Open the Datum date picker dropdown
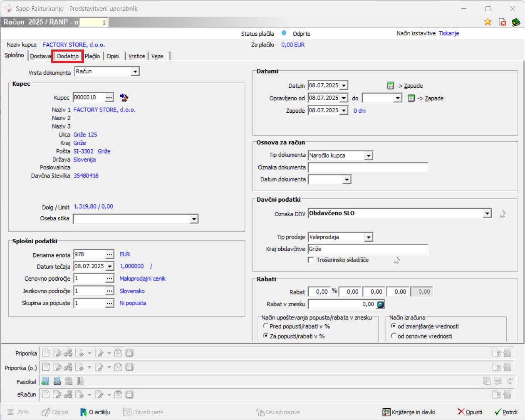 [x=344, y=85]
